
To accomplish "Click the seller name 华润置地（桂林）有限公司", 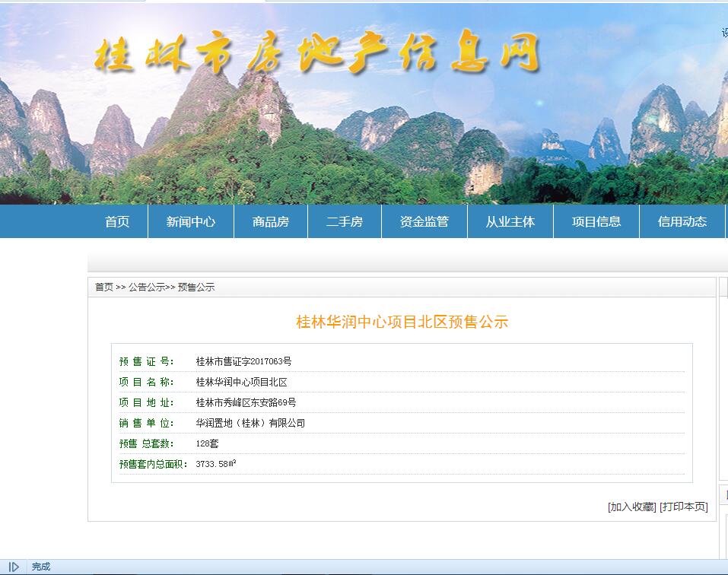I will pos(250,423).
